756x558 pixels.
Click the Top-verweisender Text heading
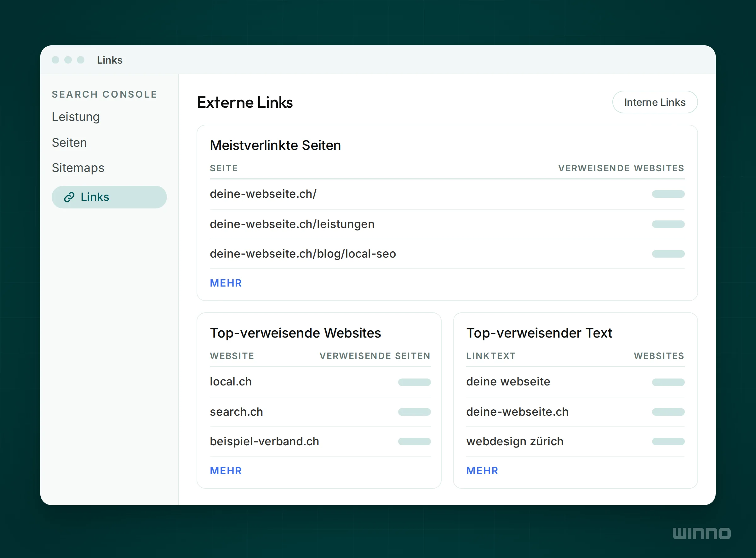tap(539, 333)
